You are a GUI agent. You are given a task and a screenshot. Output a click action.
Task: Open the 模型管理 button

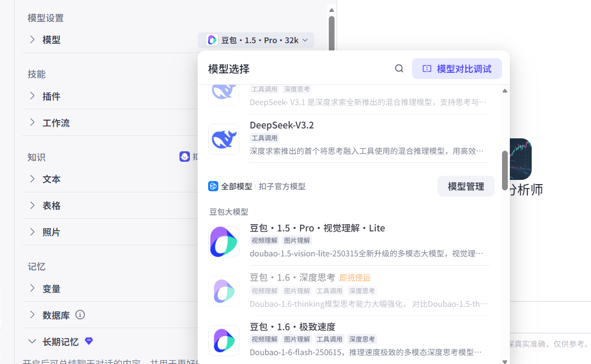click(466, 186)
